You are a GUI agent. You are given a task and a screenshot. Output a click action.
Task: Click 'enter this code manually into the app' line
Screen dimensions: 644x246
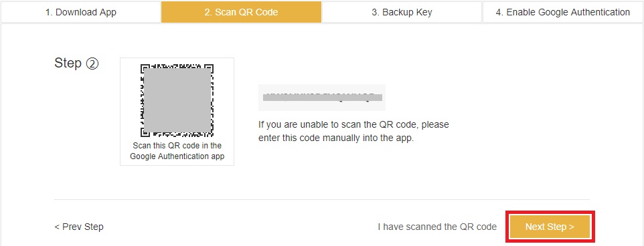[x=336, y=138]
